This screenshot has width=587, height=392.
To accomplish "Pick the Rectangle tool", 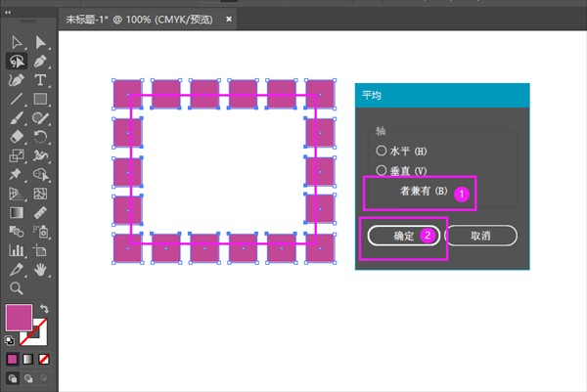I will click(41, 99).
